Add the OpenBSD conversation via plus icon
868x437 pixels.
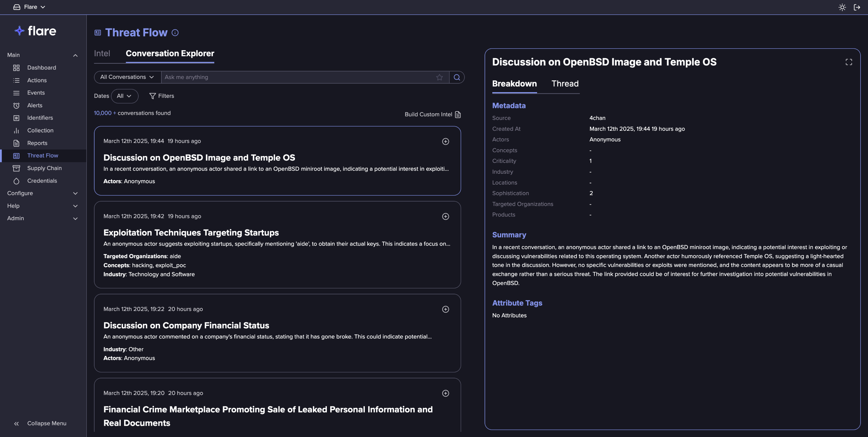(446, 142)
